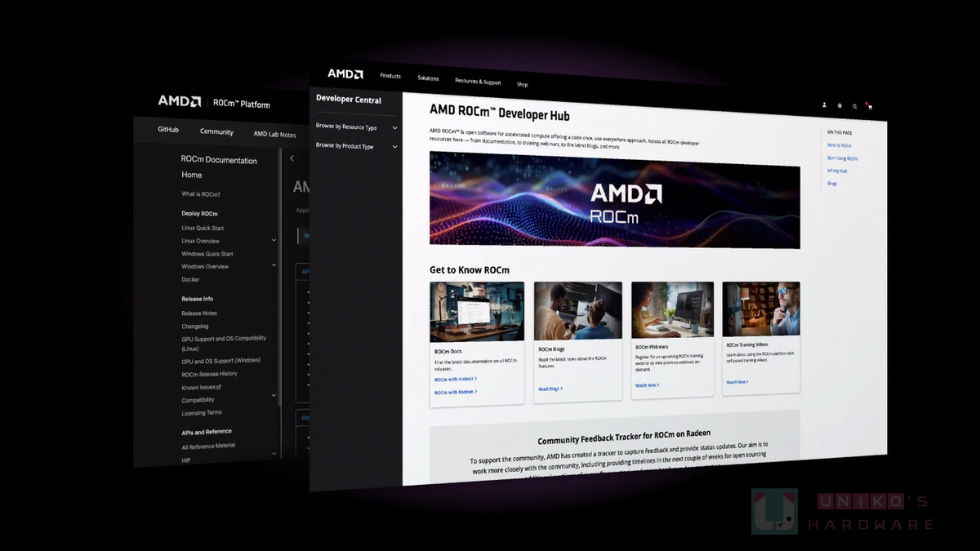Open Linux Quick Start in docs sidebar

(203, 228)
